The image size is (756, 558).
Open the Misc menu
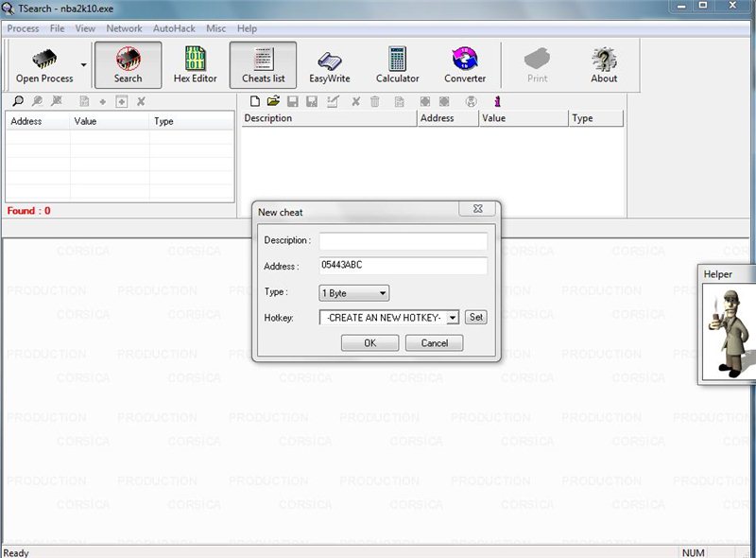point(216,28)
